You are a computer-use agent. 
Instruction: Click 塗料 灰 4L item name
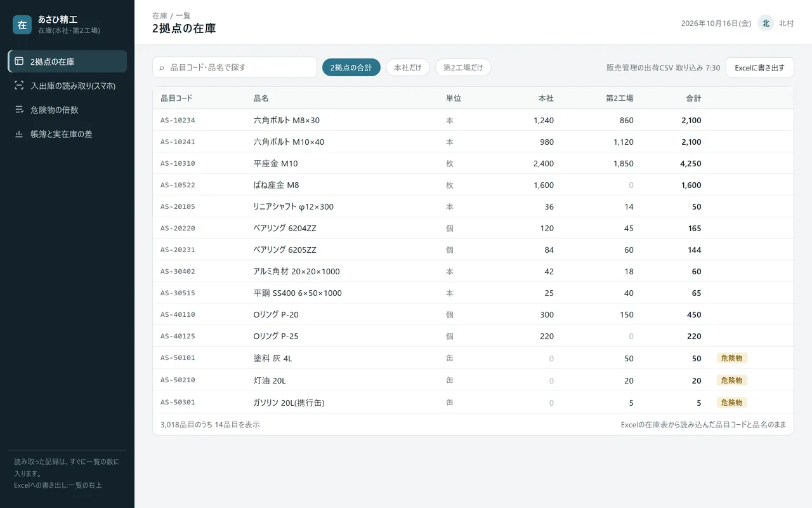[273, 358]
